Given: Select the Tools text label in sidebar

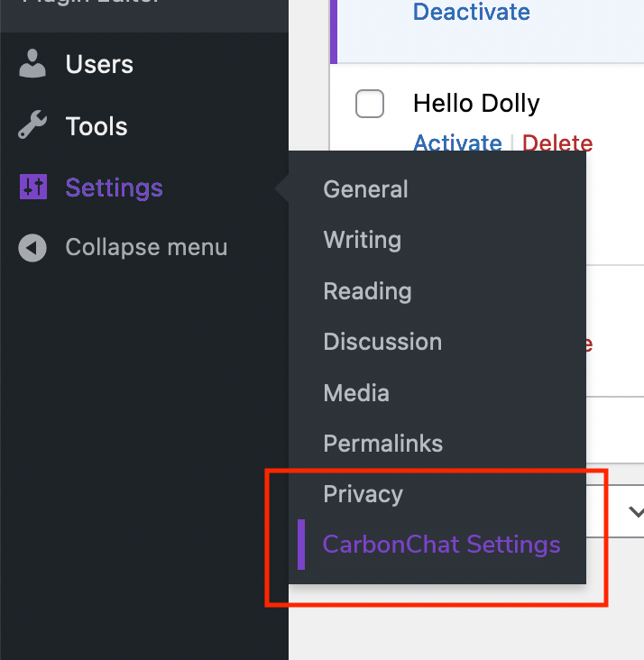Looking at the screenshot, I should tap(97, 126).
